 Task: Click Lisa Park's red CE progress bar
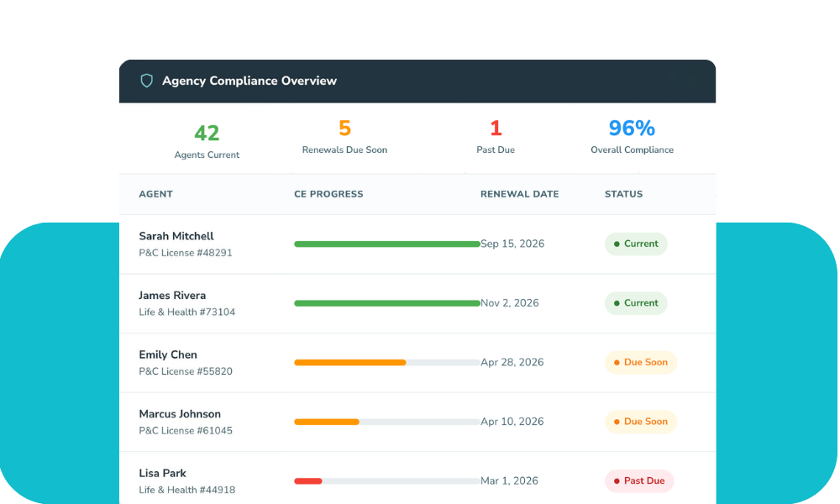coord(308,481)
